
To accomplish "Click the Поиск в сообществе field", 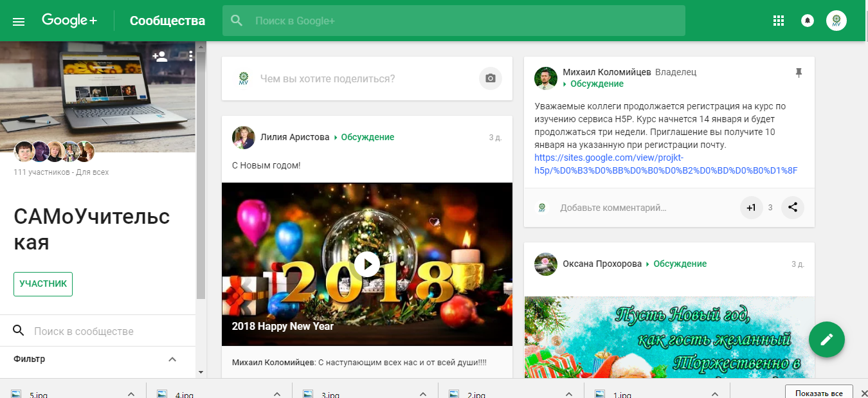I will tap(84, 331).
